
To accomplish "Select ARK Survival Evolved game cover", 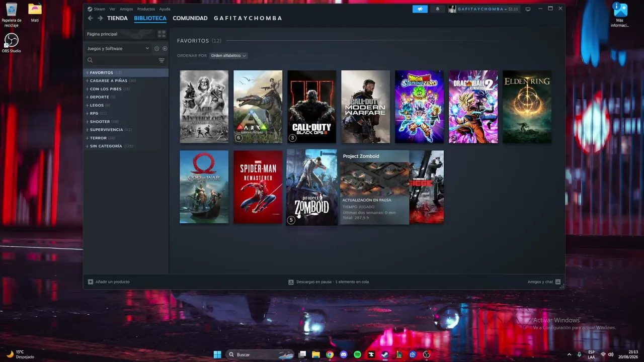I will [258, 107].
